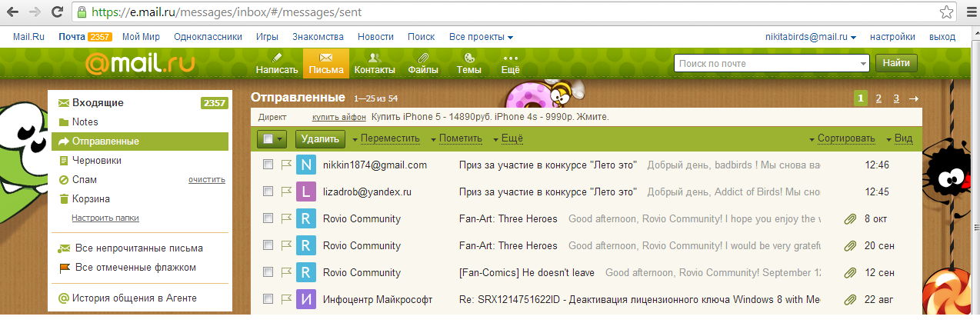This screenshot has height=323, width=980.
Task: Show Все непрочитанные письма
Action: 139,248
